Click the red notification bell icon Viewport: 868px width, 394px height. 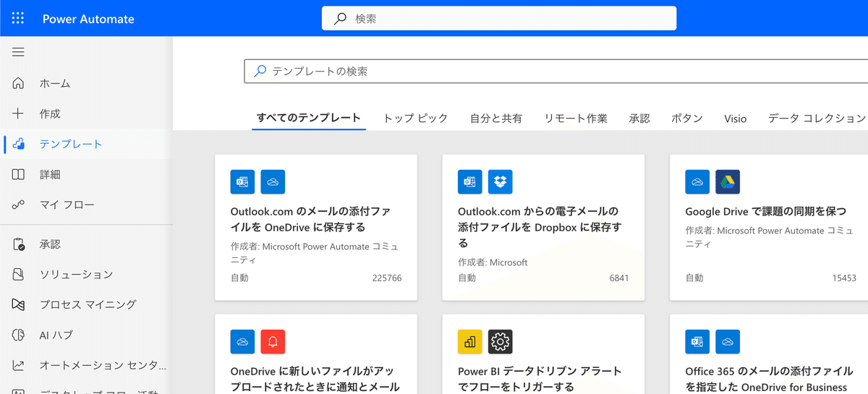click(273, 342)
